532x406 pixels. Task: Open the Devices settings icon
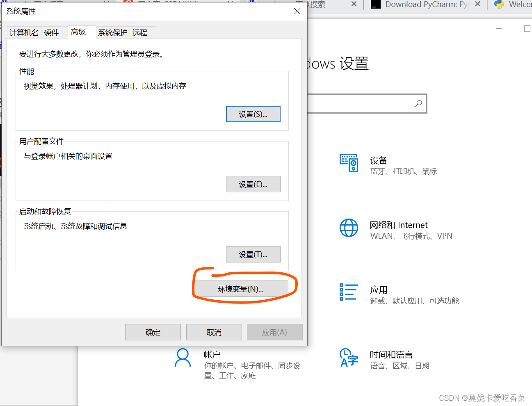pyautogui.click(x=349, y=163)
